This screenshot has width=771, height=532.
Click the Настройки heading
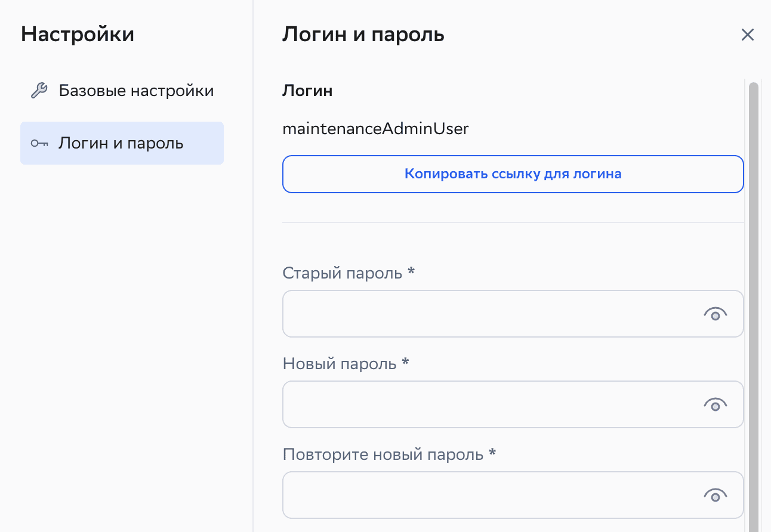(x=78, y=34)
